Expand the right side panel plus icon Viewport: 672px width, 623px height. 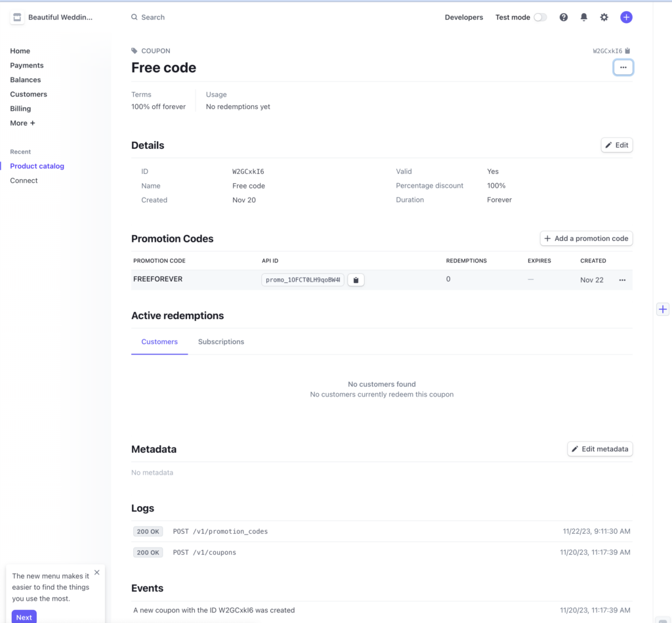pos(662,309)
